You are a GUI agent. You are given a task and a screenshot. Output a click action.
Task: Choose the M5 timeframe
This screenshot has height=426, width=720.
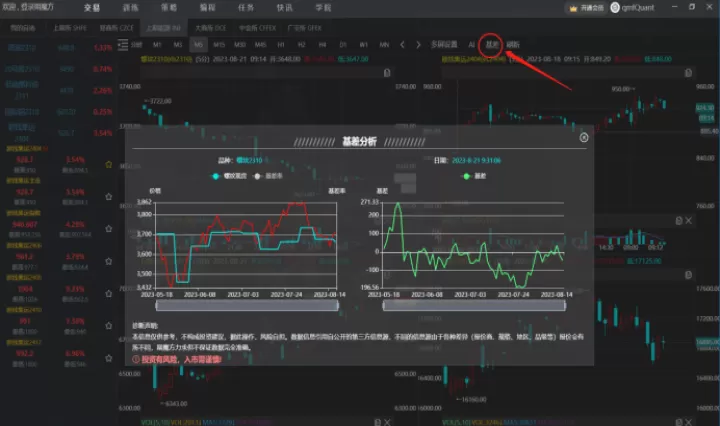(198, 45)
